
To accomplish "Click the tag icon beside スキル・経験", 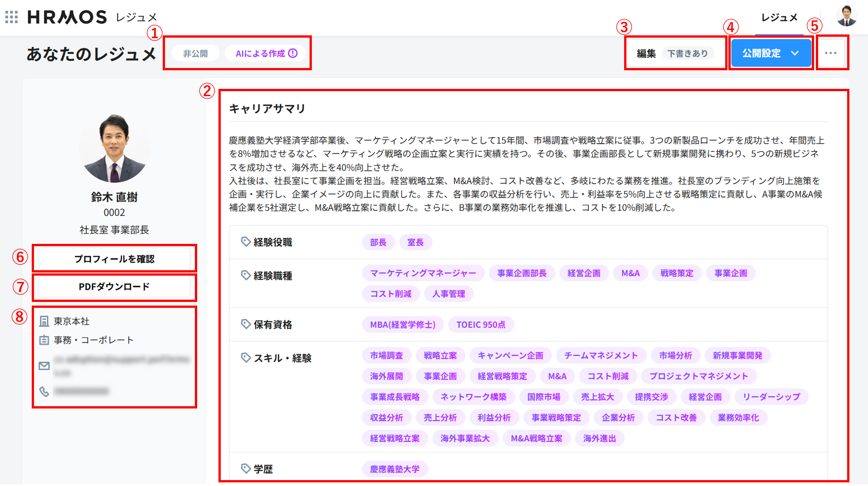I will pos(246,358).
